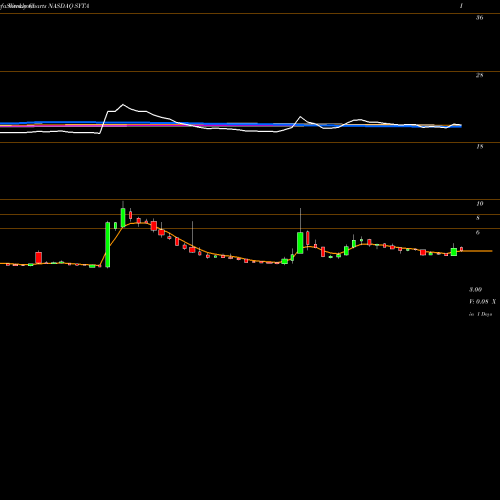
Task: Select the 28 price axis label
Action: pyautogui.click(x=479, y=75)
